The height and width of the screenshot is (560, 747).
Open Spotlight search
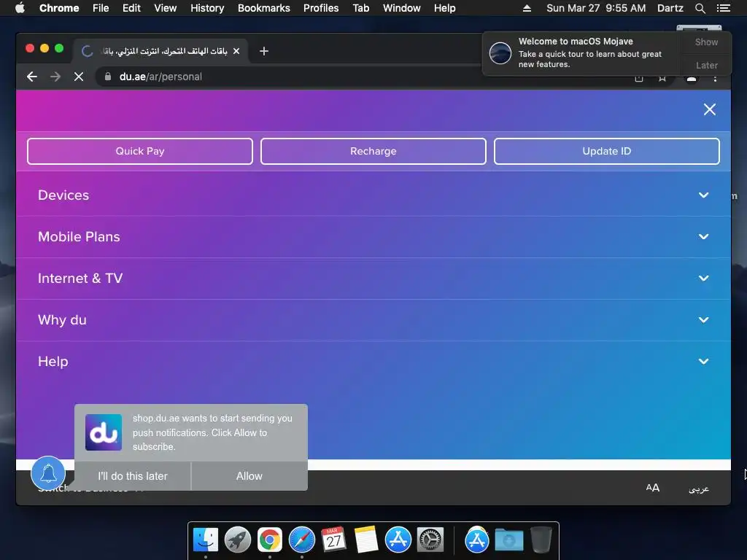tap(700, 8)
